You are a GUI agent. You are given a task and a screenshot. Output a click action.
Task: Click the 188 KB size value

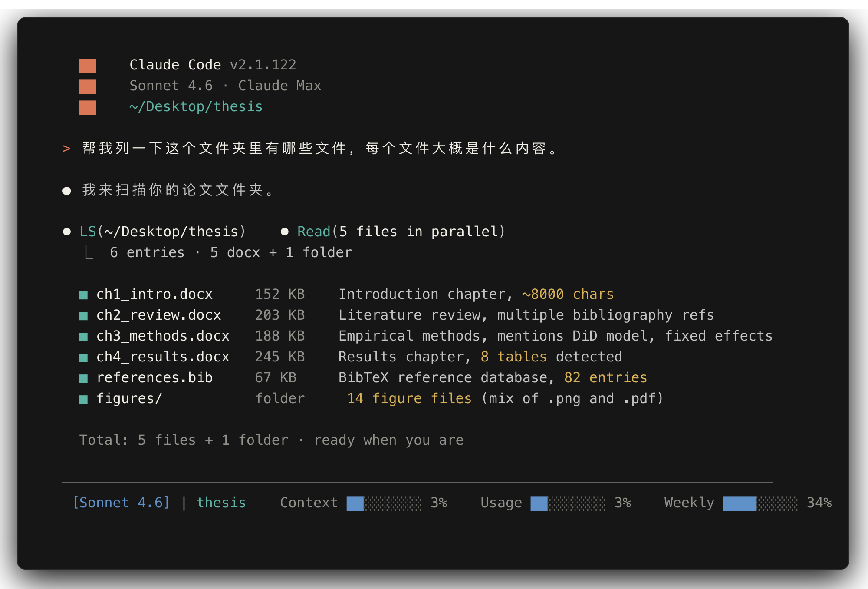point(280,336)
